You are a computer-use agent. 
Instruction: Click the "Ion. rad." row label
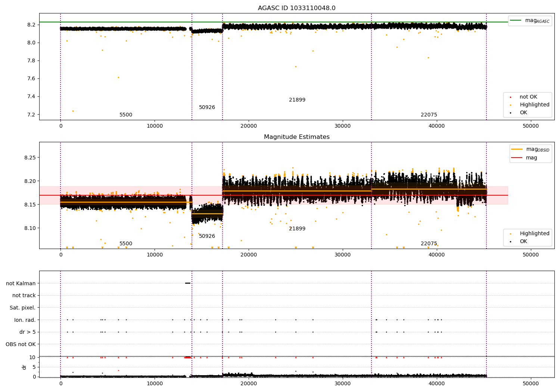(x=25, y=320)
